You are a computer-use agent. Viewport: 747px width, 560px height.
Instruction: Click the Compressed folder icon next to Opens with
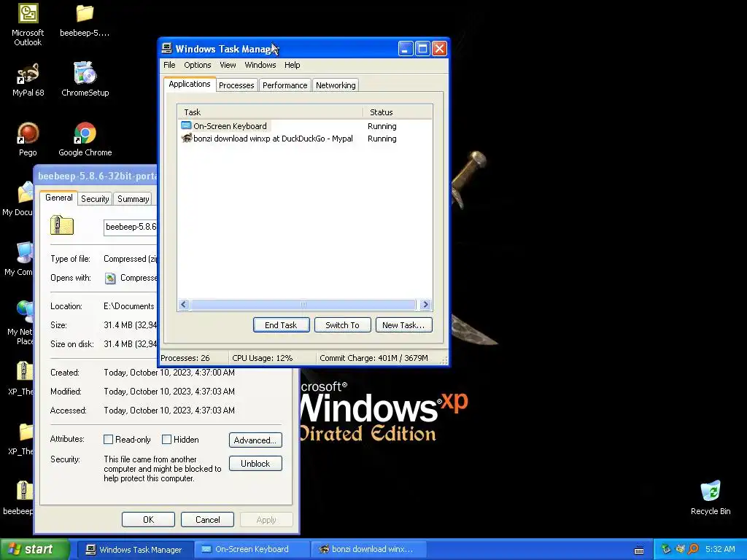pyautogui.click(x=110, y=278)
